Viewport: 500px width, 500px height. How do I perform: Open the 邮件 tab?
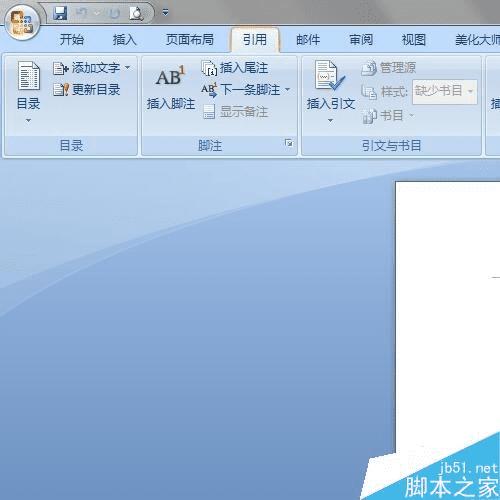point(308,40)
